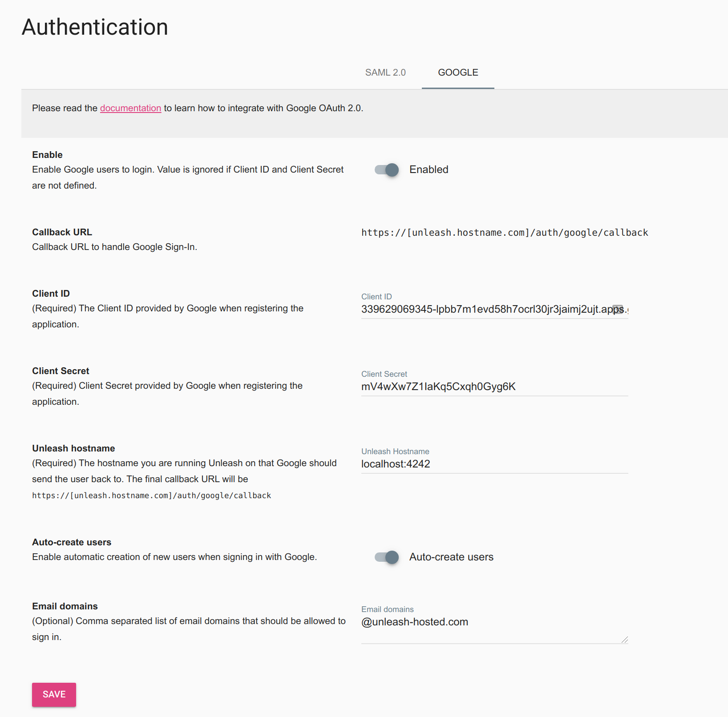728x717 pixels.
Task: Select the https callback path under Unleash hostname
Action: point(151,495)
